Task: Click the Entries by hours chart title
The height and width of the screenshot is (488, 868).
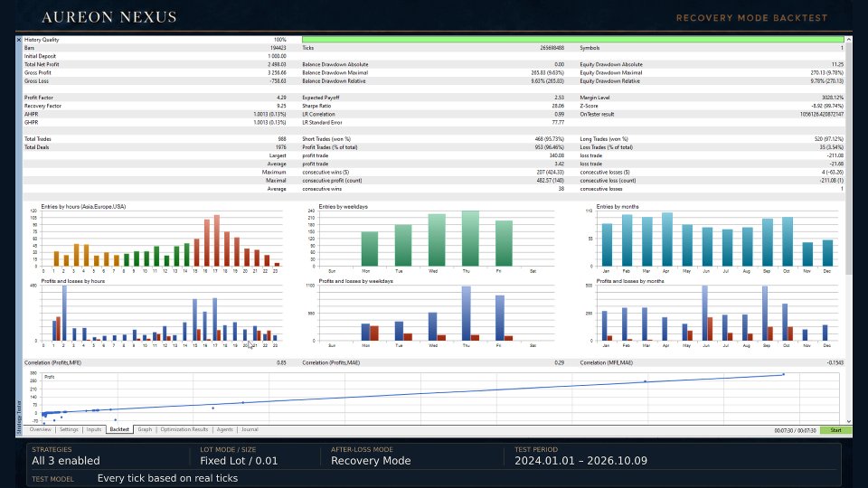Action: 83,206
